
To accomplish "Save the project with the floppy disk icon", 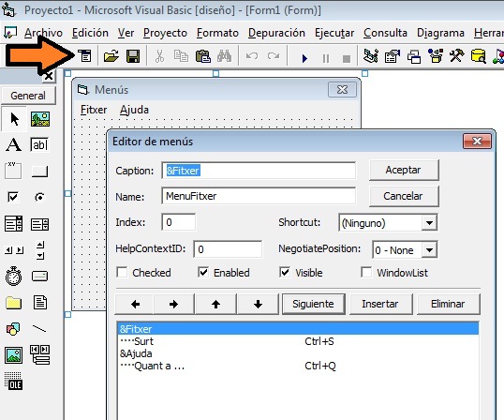I will 133,56.
